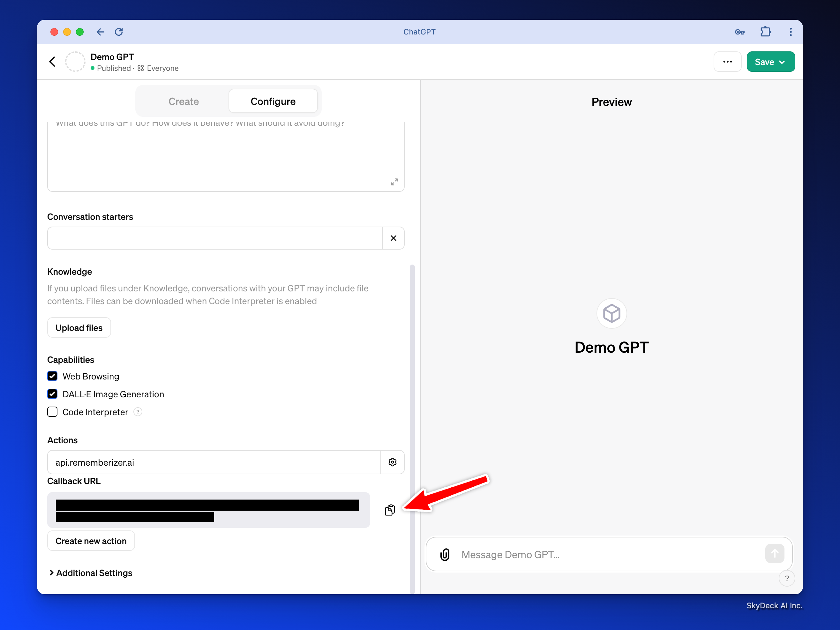Click the Code Interpreter help question icon

click(x=138, y=412)
